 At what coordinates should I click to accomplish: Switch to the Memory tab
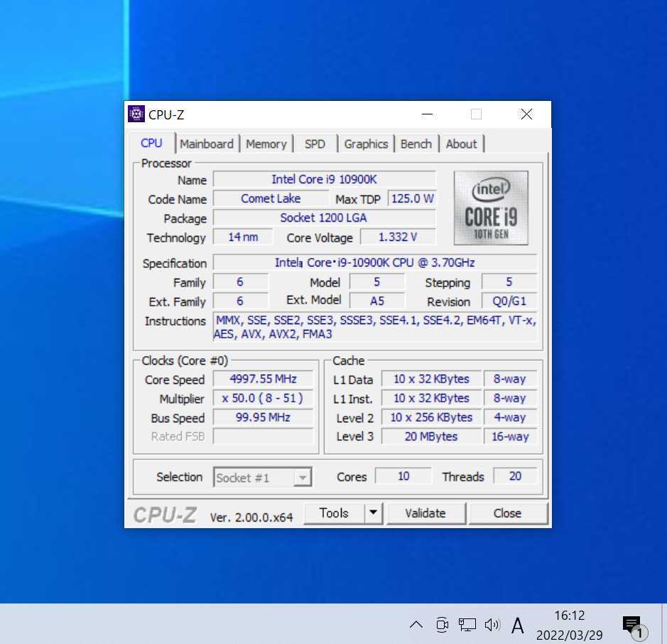tap(266, 144)
